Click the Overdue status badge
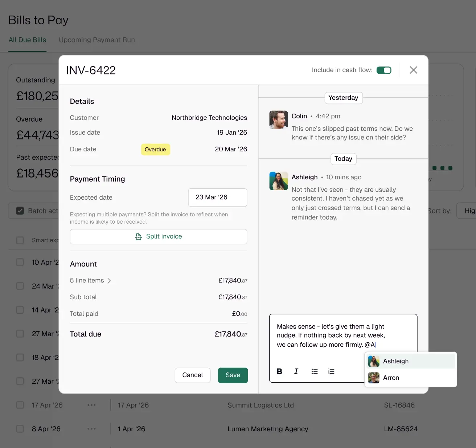The image size is (476, 448). (x=155, y=149)
